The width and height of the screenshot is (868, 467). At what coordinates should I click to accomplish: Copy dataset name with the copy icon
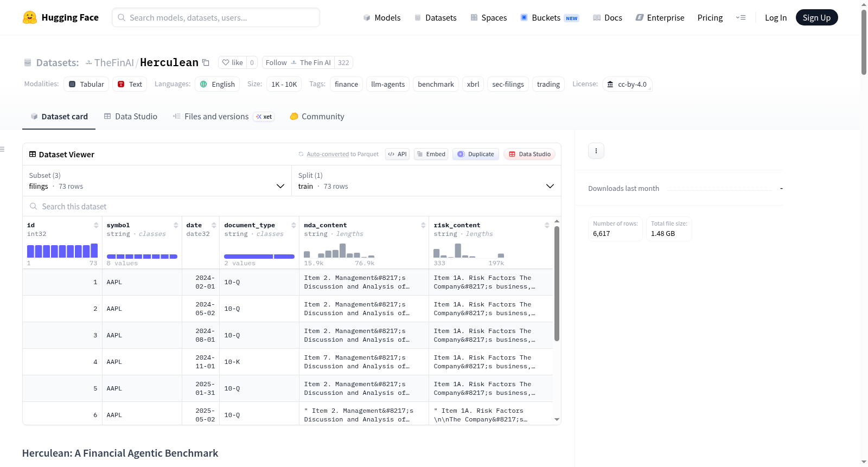point(206,62)
